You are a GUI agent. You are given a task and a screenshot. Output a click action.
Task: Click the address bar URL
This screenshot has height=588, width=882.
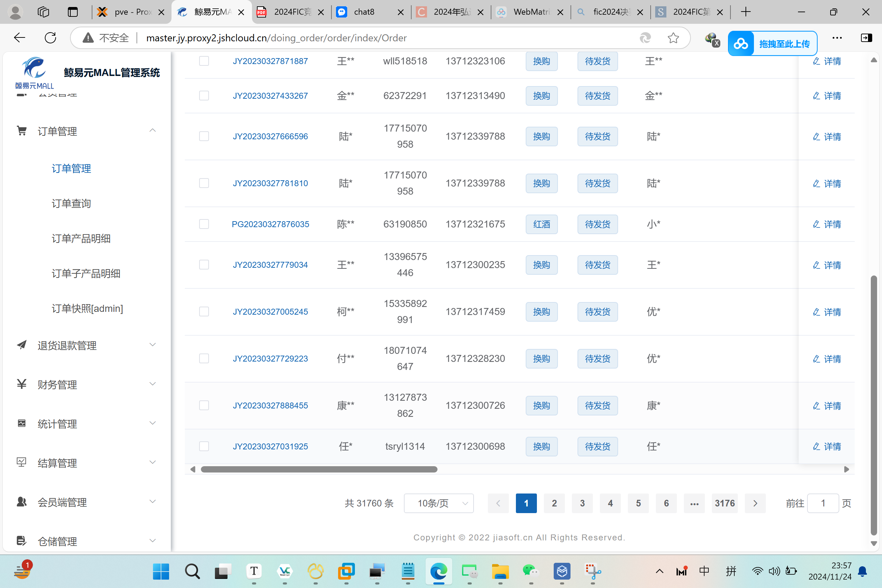(x=276, y=38)
